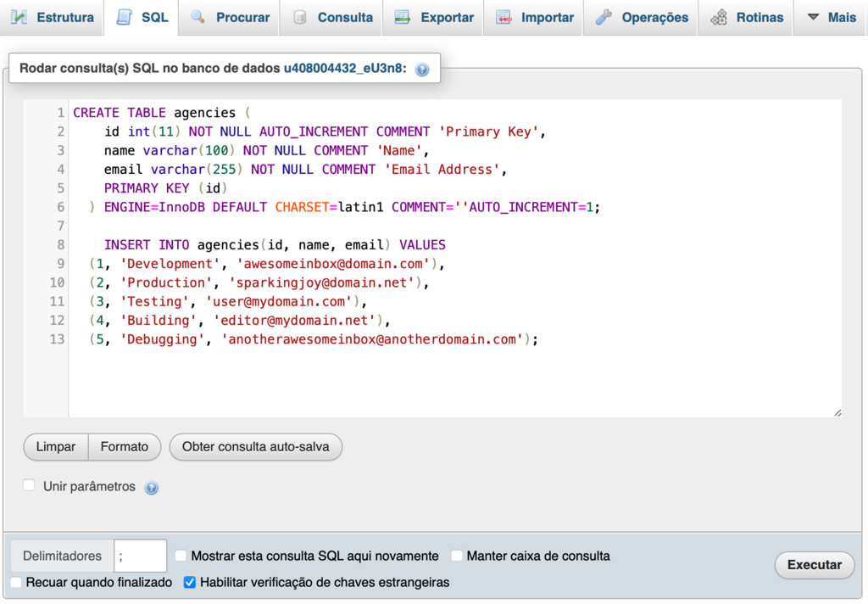
Task: Open the Exportar tab
Action: [x=433, y=17]
